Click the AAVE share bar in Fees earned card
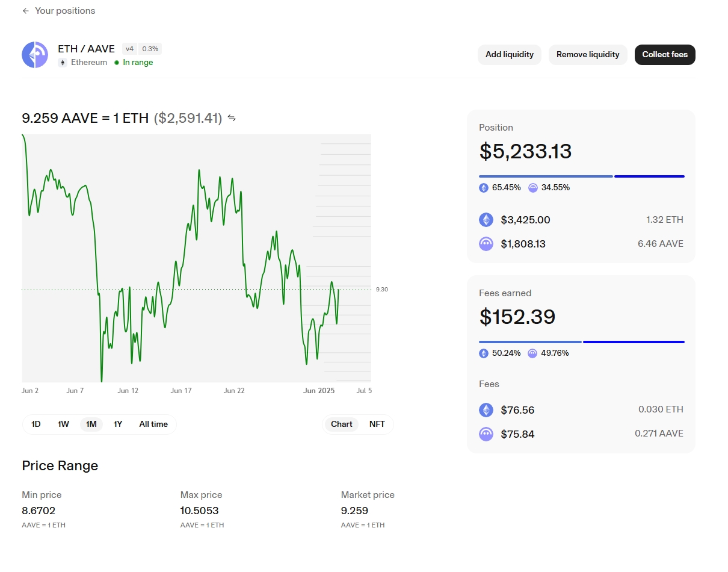The height and width of the screenshot is (572, 728). coord(634,342)
